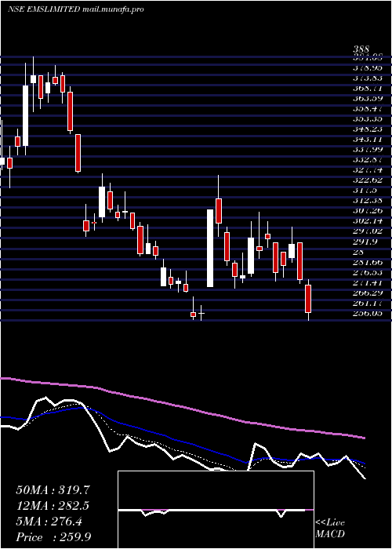Click the <<Live MACD label

pyautogui.click(x=330, y=529)
